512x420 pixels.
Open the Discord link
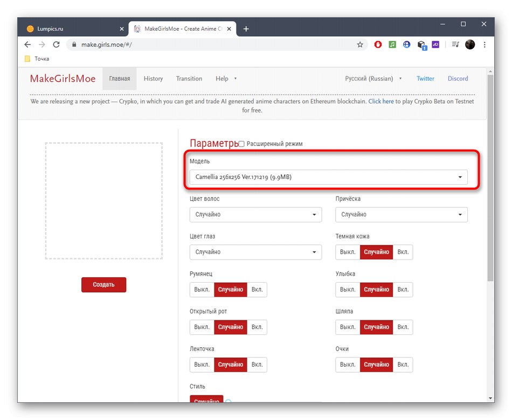point(458,79)
